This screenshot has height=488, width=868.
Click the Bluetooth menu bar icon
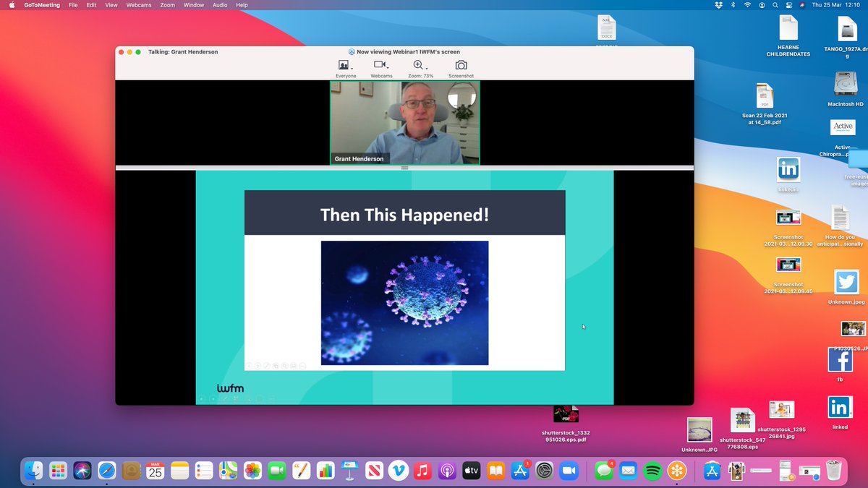click(x=732, y=5)
